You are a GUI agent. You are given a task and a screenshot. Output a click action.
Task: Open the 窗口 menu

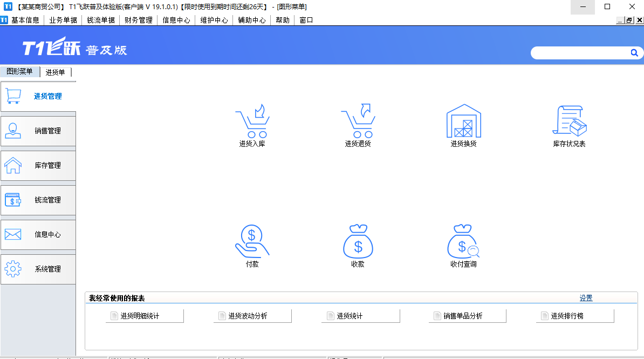click(x=306, y=20)
